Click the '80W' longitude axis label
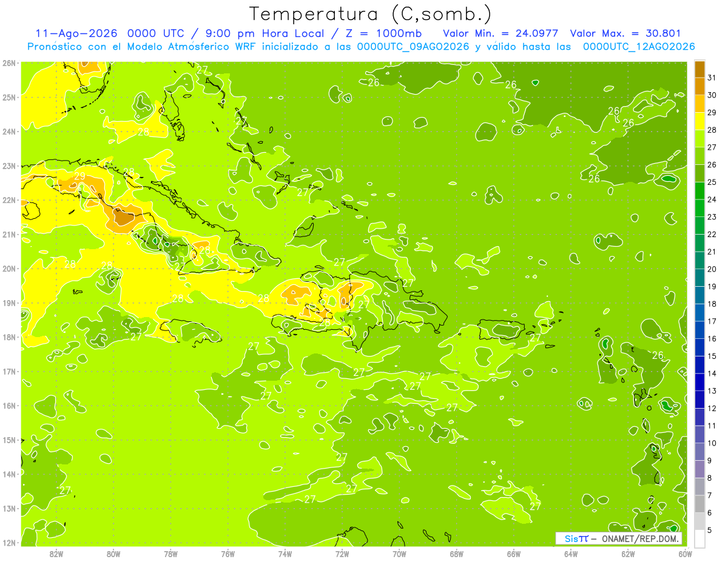The height and width of the screenshot is (562, 728). coord(113,554)
